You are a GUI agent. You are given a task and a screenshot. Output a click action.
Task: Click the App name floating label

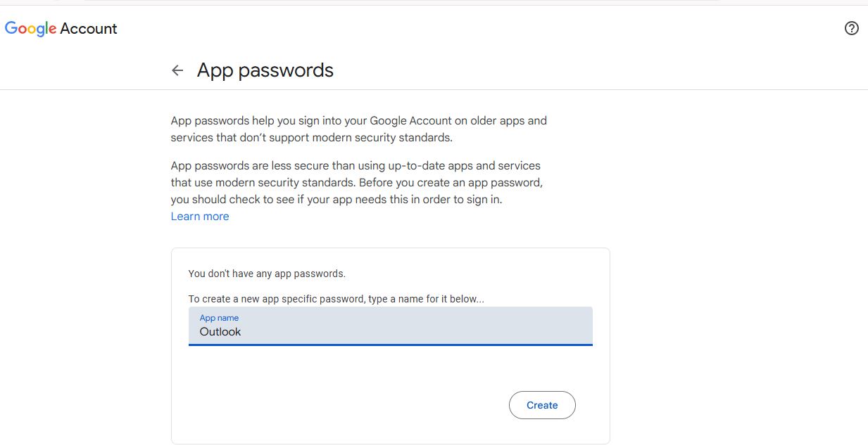[x=219, y=317]
